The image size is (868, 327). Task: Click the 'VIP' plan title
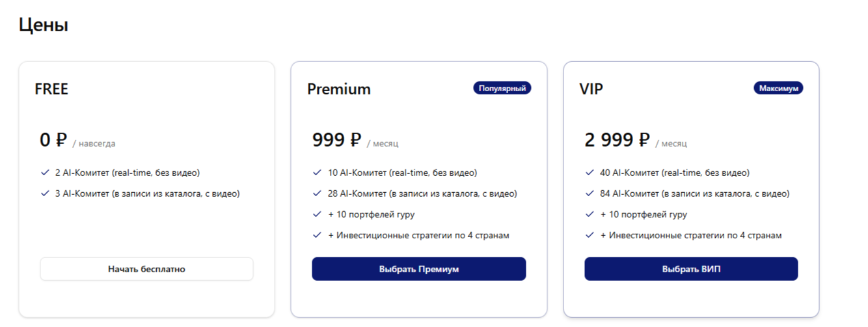click(591, 89)
